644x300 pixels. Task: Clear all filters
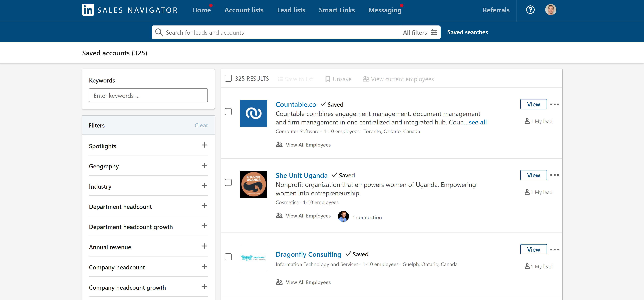(x=201, y=125)
